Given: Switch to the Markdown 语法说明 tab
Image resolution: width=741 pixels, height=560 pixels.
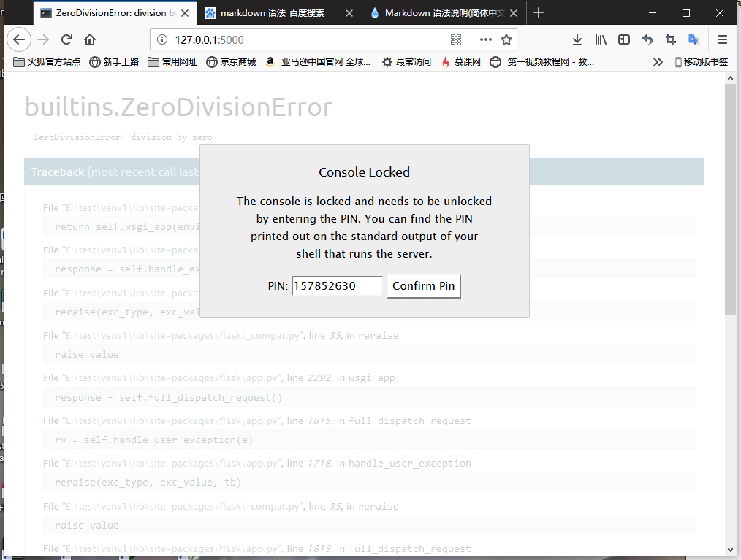Looking at the screenshot, I should pyautogui.click(x=444, y=13).
